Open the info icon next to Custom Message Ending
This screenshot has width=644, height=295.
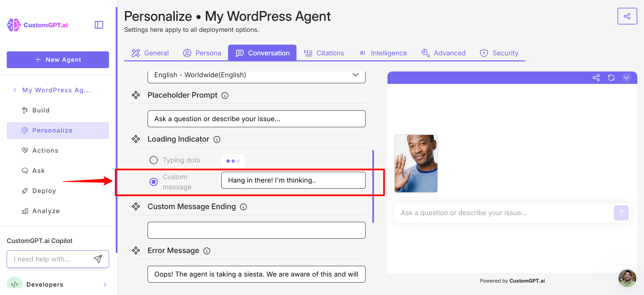click(x=244, y=207)
